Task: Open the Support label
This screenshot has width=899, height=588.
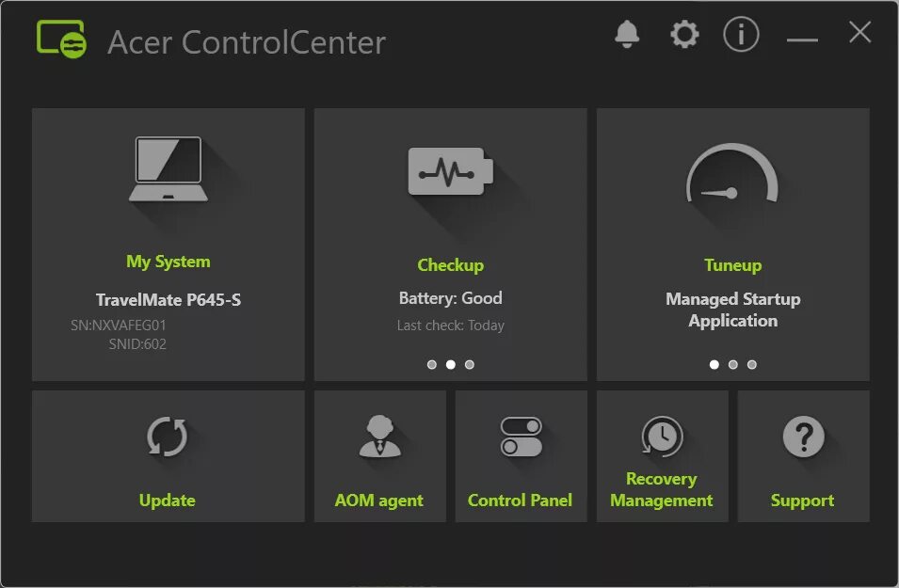Action: [802, 501]
